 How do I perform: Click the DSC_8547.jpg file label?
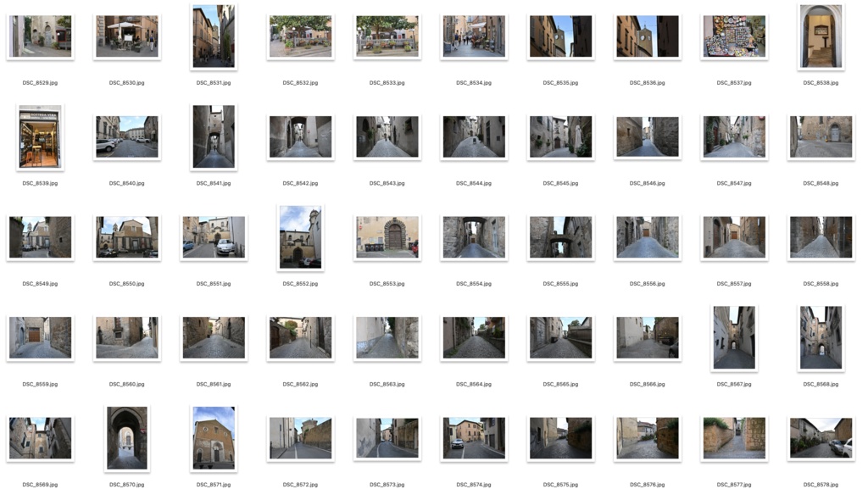[734, 183]
